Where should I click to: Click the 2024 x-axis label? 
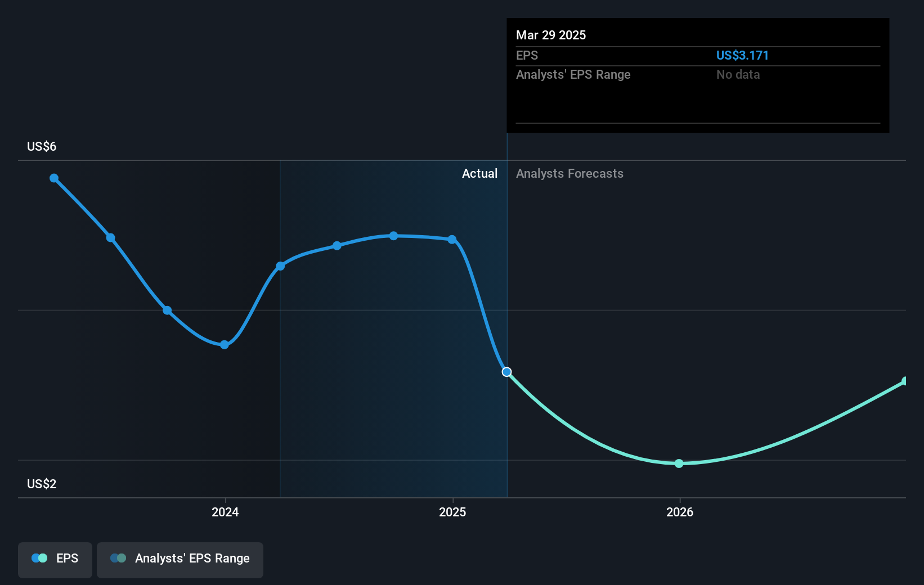pyautogui.click(x=225, y=512)
